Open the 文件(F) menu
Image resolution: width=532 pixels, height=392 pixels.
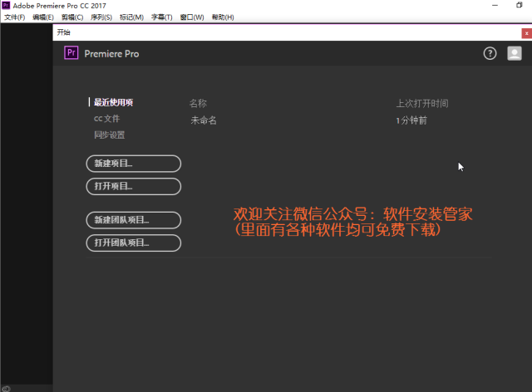[x=15, y=17]
